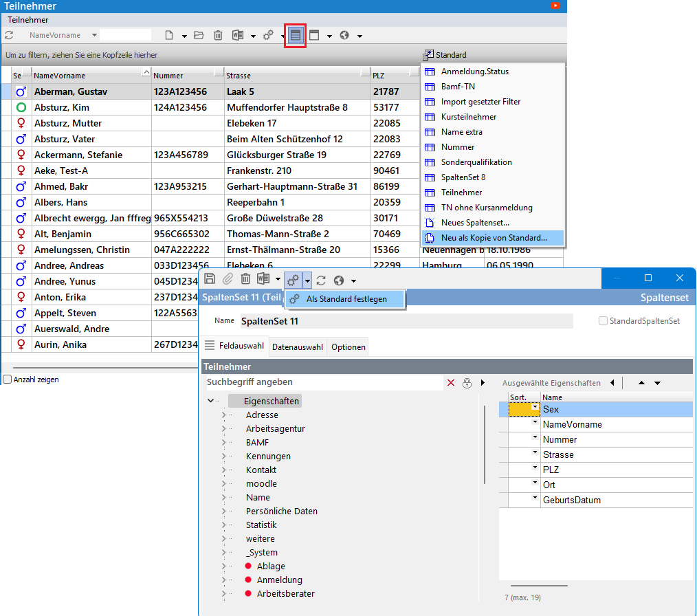Click the Standard column set button

tap(445, 55)
